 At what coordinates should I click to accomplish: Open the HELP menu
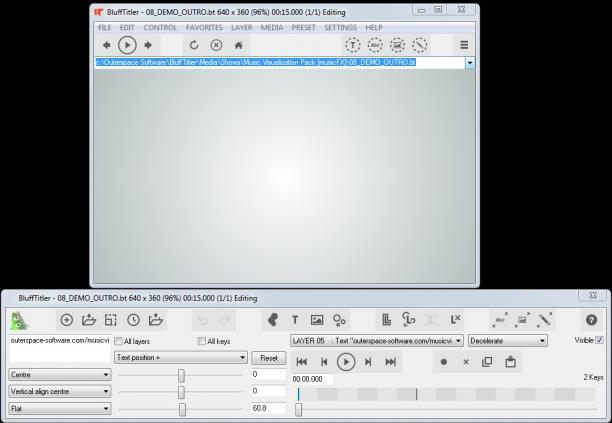tap(374, 28)
